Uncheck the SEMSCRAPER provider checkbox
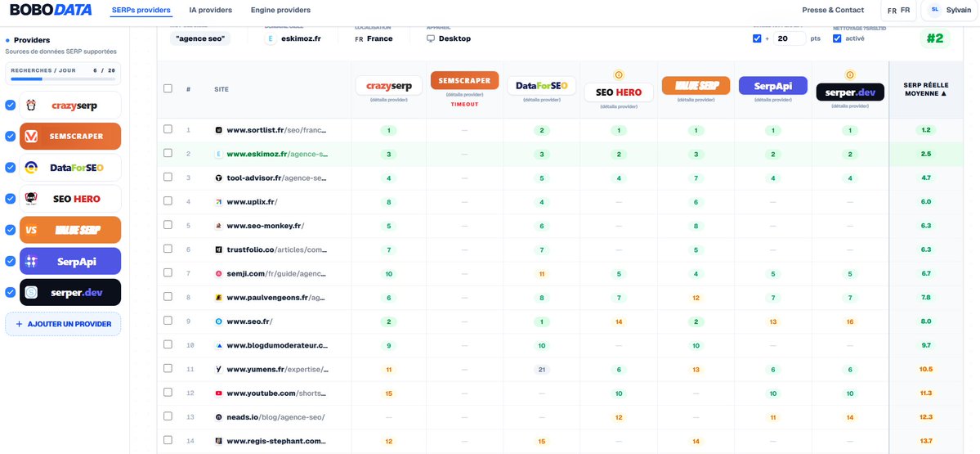980x454 pixels. pos(10,137)
